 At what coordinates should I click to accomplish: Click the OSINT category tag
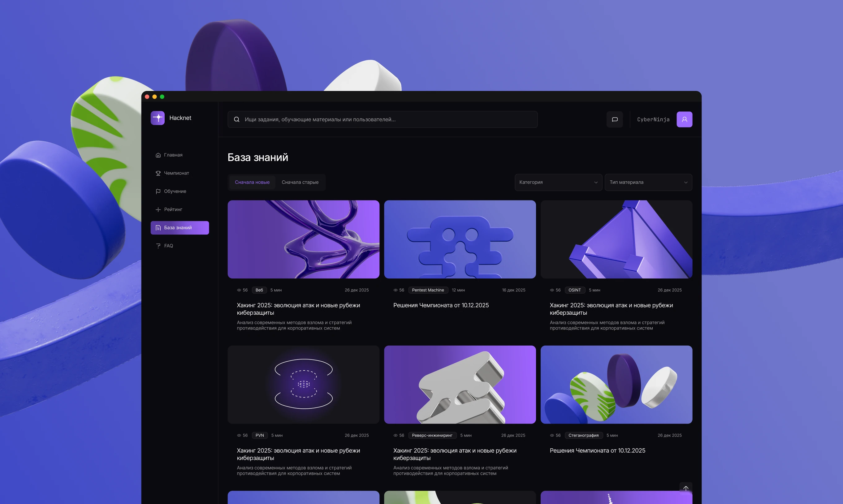(x=575, y=290)
